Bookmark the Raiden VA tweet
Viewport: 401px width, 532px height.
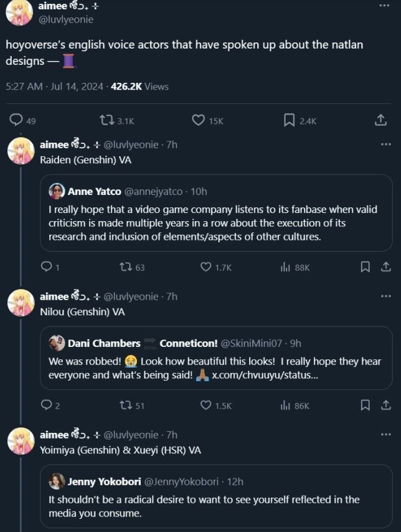point(366,267)
